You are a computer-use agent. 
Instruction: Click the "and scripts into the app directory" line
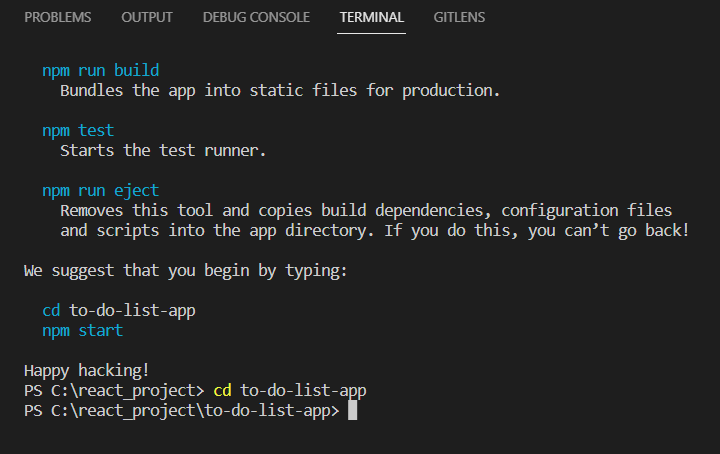[x=374, y=231]
